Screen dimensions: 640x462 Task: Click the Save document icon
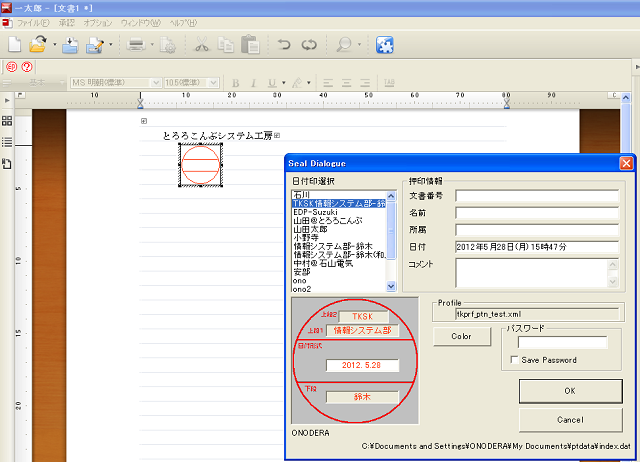pos(70,44)
